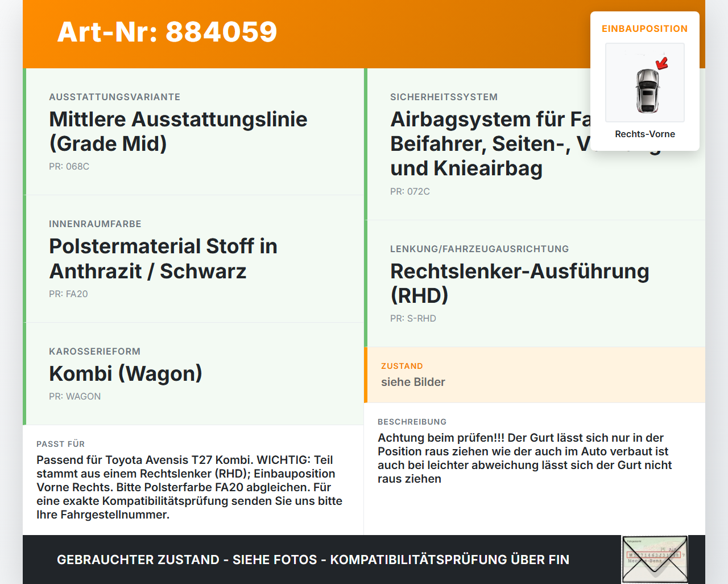Open the envelope thumbnail in footer
728x584 pixels.
click(655, 560)
